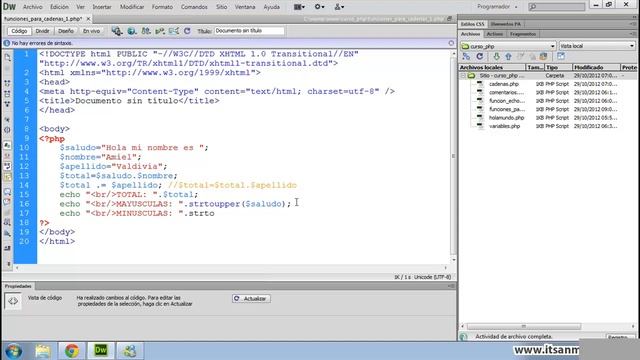The width and height of the screenshot is (640, 360).
Task: Enable En vivo live view
Action: 91,31
